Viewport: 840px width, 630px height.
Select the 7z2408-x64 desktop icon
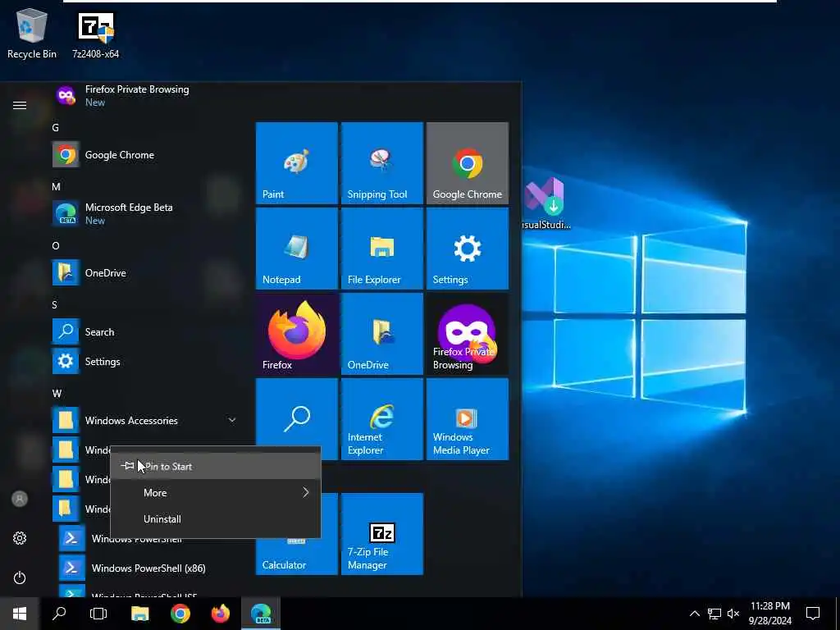tap(95, 35)
